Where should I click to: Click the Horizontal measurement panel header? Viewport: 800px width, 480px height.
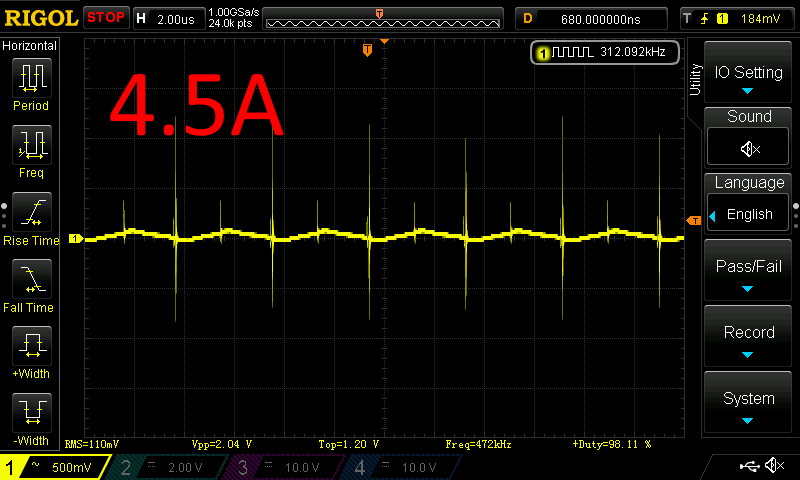coord(30,46)
